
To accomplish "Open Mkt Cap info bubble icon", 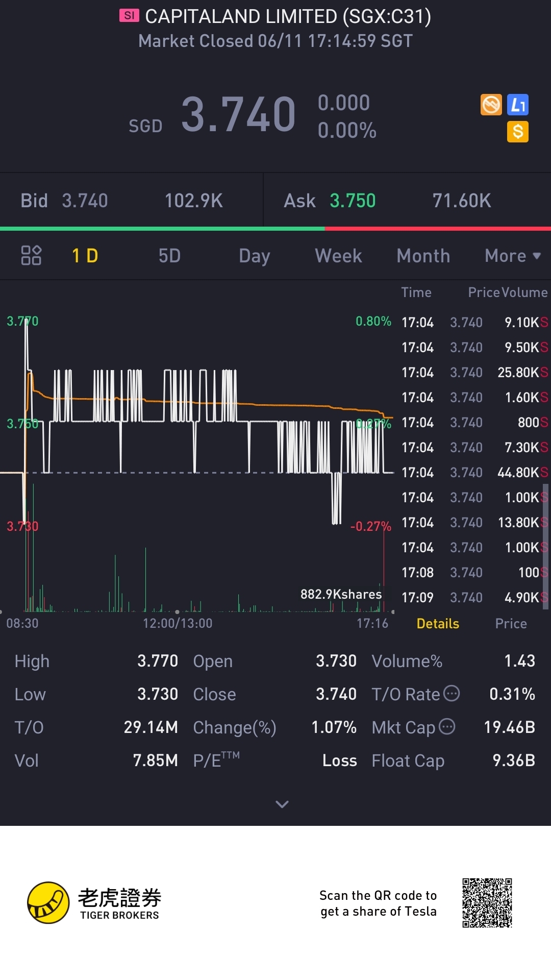I will coord(447,726).
